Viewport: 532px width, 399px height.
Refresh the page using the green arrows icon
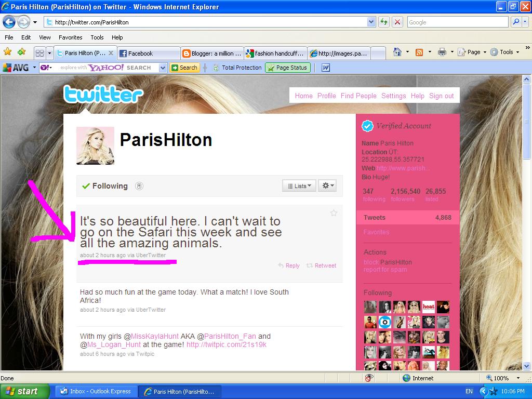coord(384,22)
